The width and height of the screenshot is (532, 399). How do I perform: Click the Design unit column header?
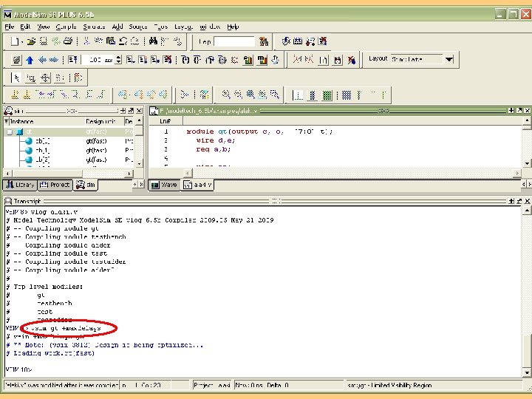coord(103,121)
